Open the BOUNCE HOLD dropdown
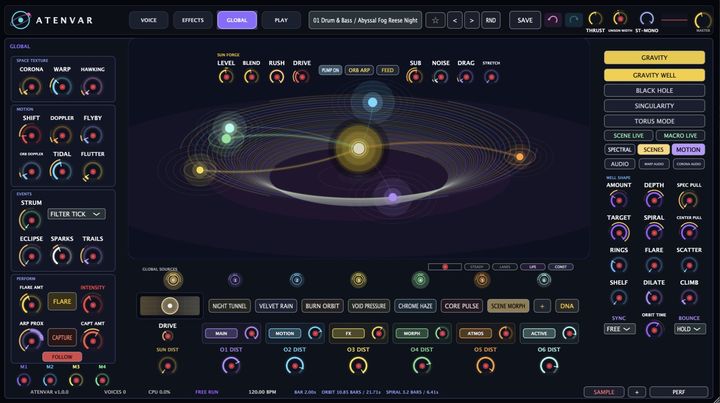The width and height of the screenshot is (720, 403). point(689,329)
